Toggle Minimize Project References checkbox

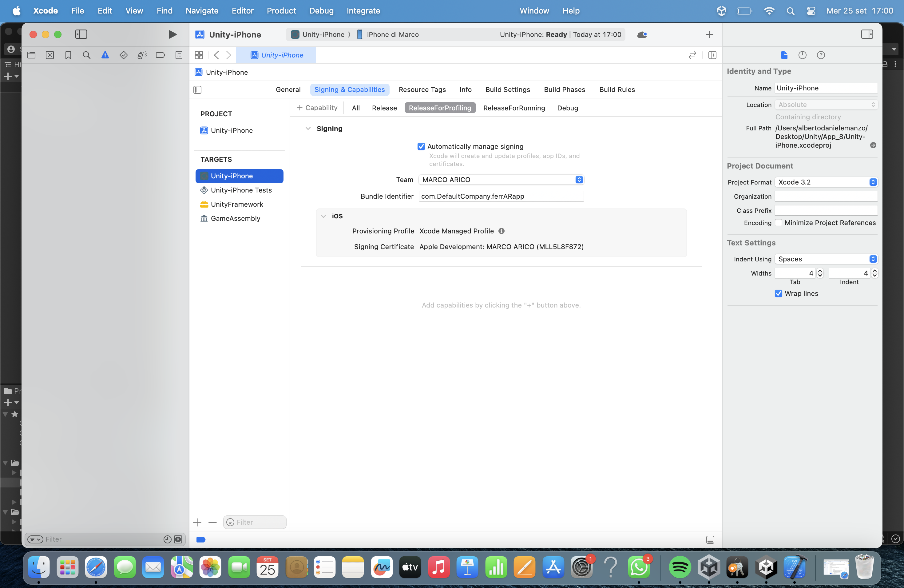[779, 223]
